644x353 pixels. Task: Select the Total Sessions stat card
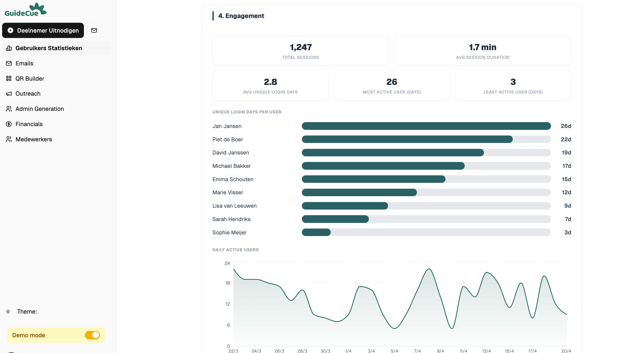[x=300, y=51]
